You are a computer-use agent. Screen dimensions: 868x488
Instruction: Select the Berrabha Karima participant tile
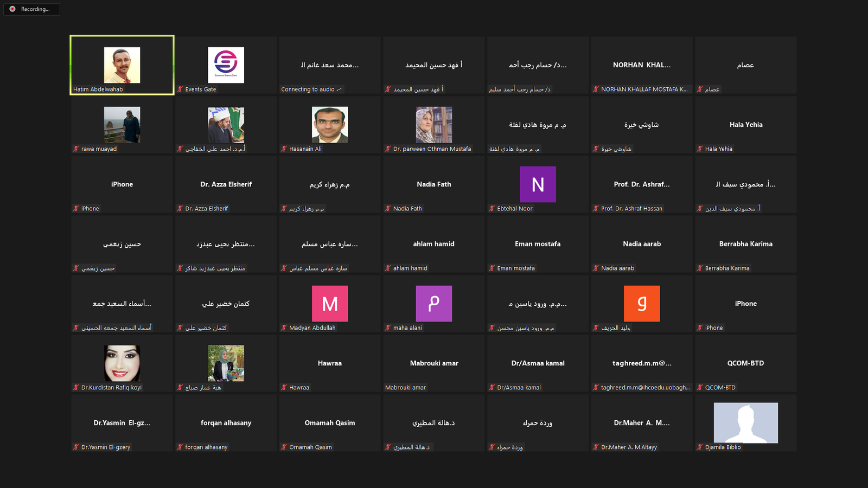pos(746,244)
